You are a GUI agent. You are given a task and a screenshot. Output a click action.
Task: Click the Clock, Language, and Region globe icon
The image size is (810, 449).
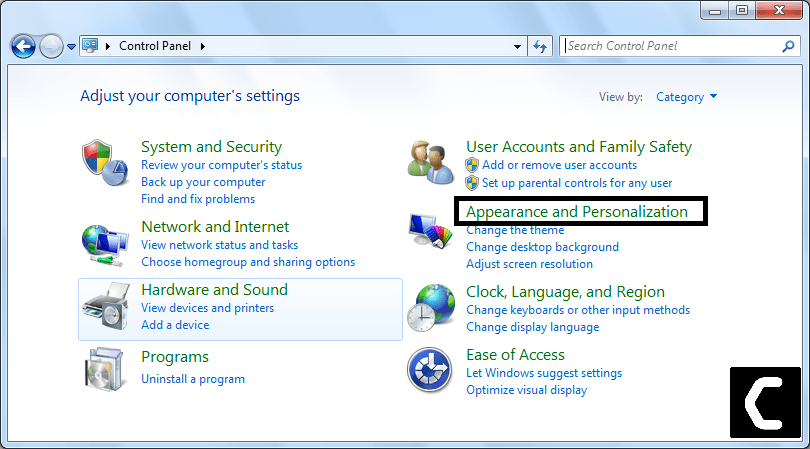tap(431, 307)
